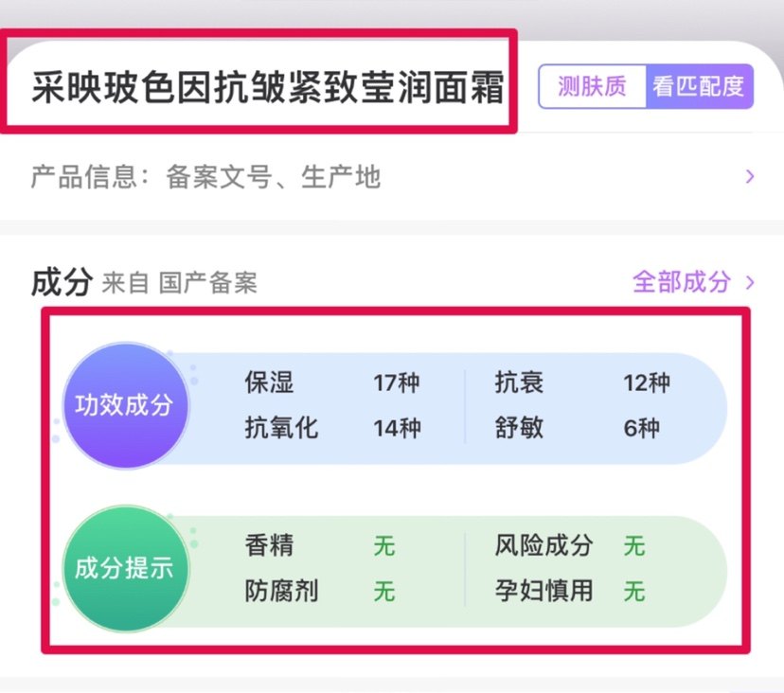
Task: Expand product info with right chevron
Action: tap(750, 176)
